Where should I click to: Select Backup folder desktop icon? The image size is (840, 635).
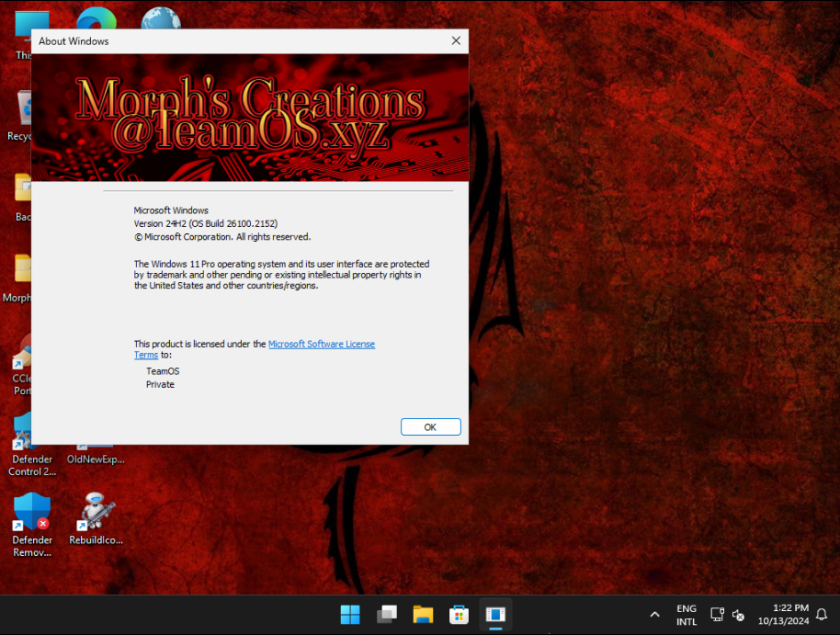22,198
